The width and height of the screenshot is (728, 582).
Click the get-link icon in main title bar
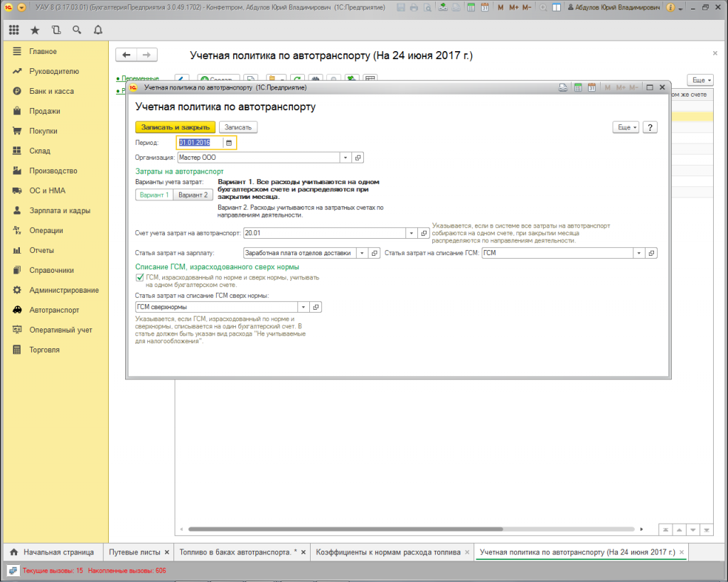[443, 7]
